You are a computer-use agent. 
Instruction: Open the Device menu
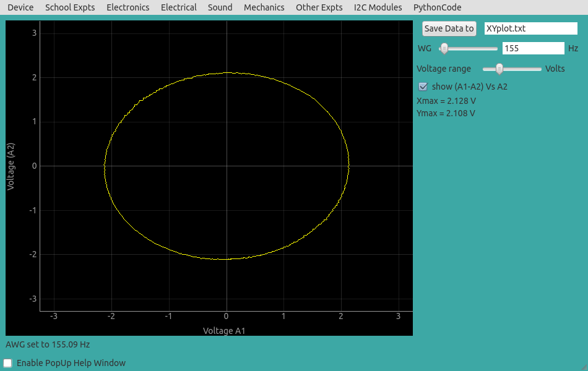[19, 7]
